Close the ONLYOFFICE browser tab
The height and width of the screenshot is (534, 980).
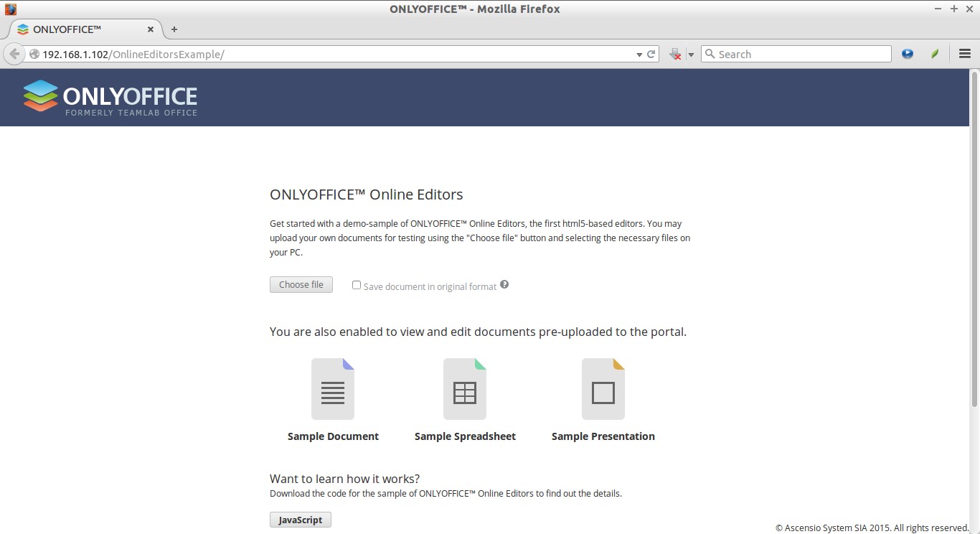[x=151, y=29]
